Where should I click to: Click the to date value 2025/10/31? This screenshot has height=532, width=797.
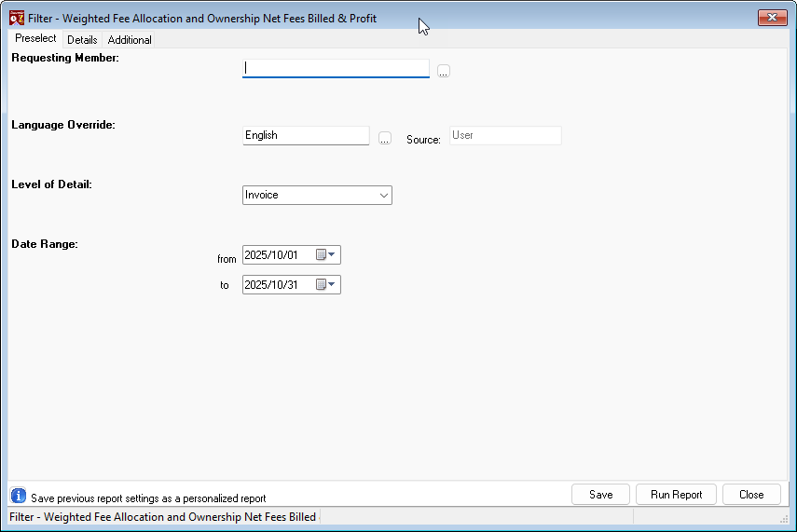[x=271, y=285]
